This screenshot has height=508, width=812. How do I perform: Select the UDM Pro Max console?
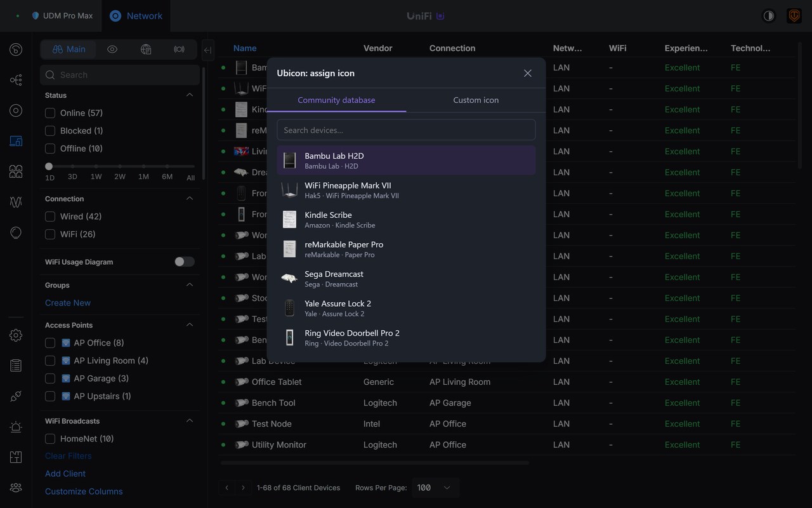coord(62,16)
